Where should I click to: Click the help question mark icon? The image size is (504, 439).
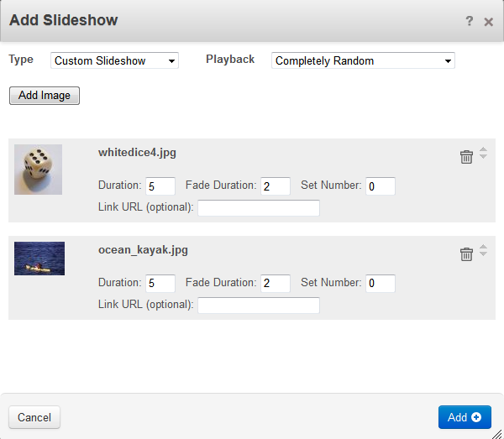(x=470, y=21)
